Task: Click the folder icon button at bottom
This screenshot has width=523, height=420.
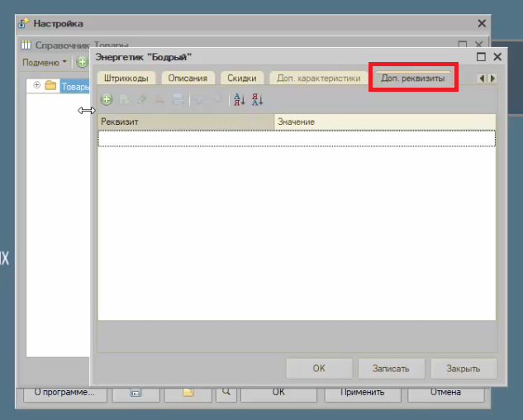Action: pos(187,393)
